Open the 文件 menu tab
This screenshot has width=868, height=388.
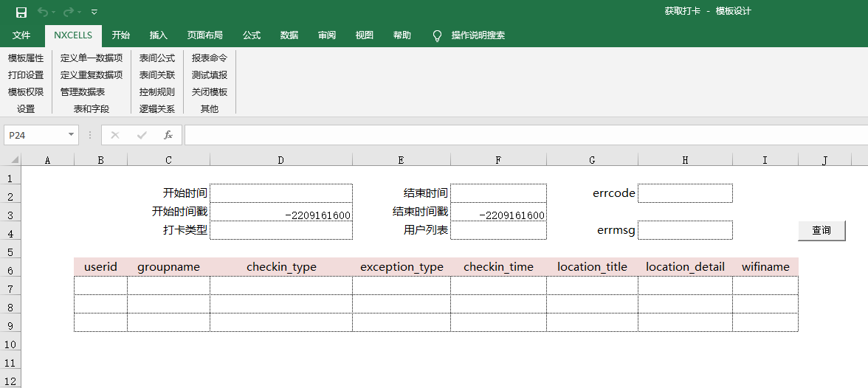click(21, 35)
